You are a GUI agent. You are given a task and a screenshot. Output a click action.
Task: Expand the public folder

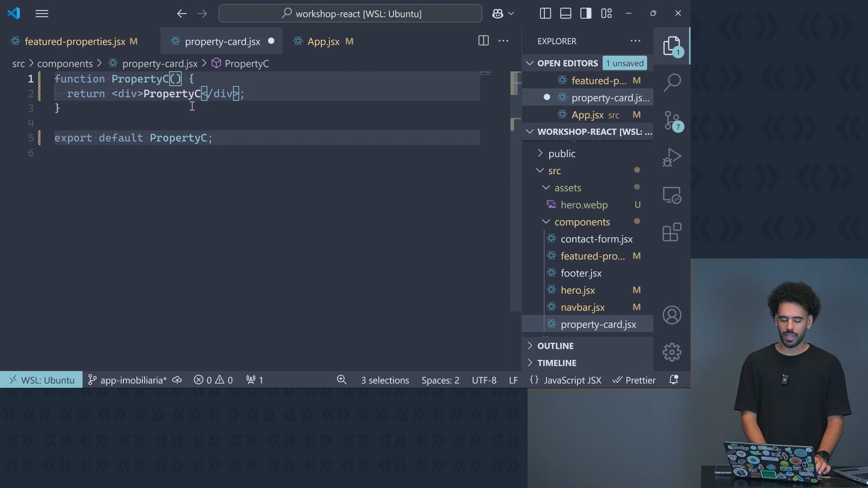click(561, 154)
